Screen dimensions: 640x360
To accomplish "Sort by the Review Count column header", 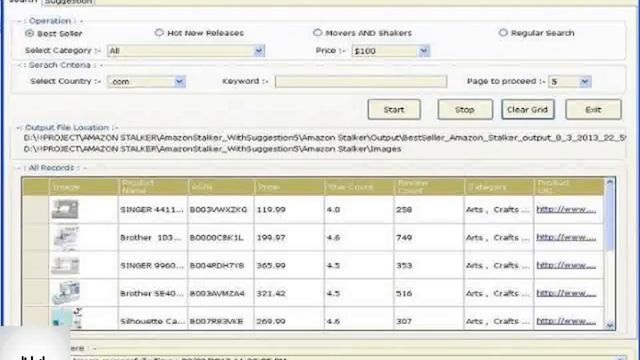I will click(x=429, y=187).
